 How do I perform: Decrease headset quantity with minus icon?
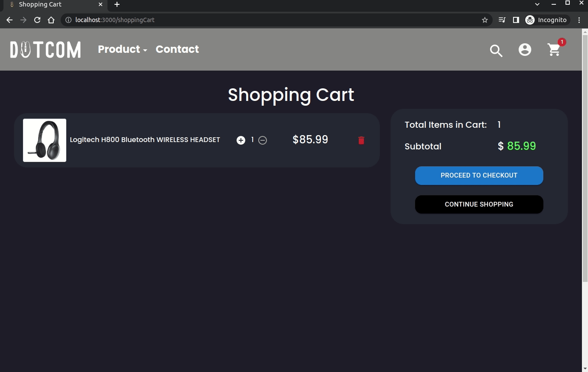click(263, 140)
